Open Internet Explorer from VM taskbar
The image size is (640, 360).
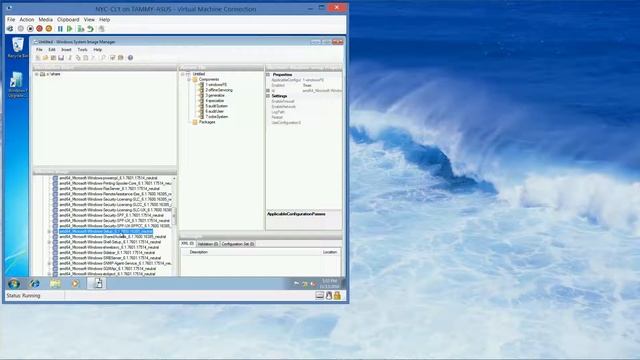(x=35, y=284)
